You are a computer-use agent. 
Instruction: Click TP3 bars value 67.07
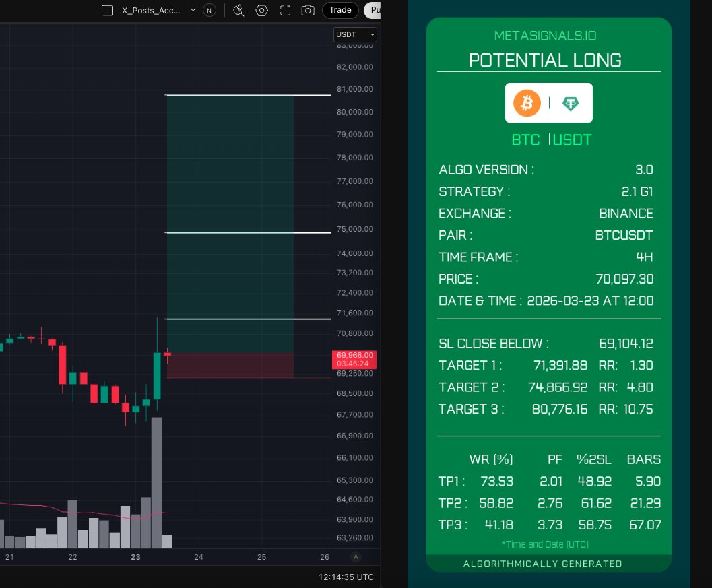(645, 525)
